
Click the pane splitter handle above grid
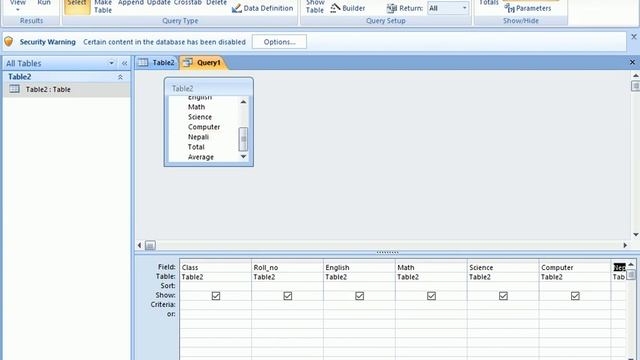[387, 252]
